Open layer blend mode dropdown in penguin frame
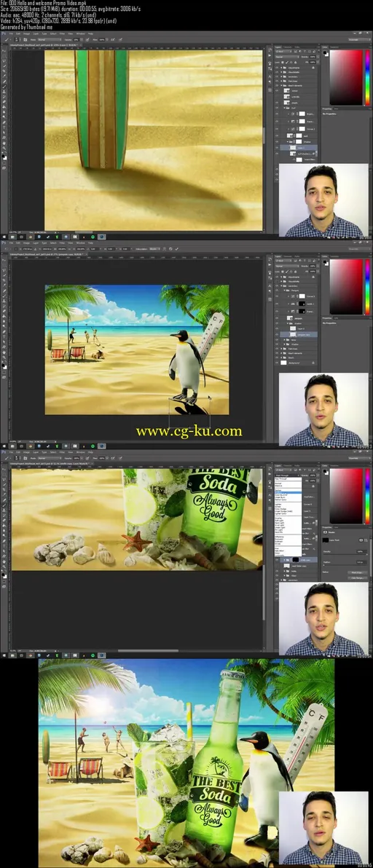 (x=287, y=267)
